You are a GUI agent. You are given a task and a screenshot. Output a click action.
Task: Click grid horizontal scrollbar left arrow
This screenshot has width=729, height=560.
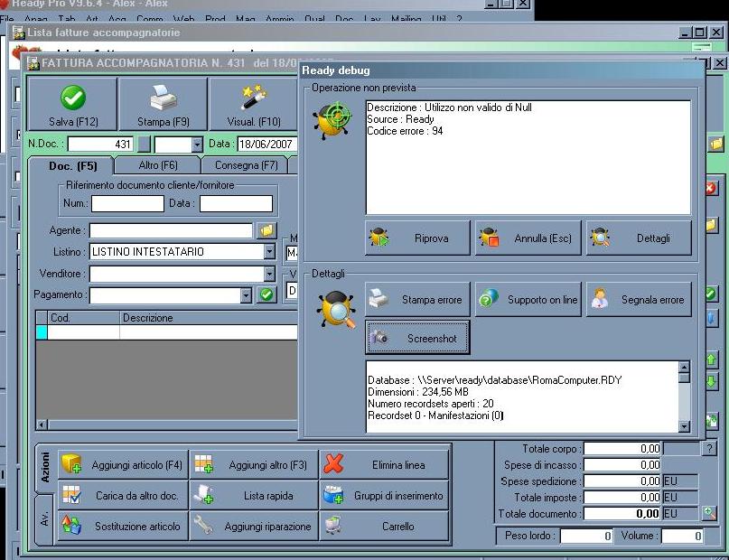(42, 425)
